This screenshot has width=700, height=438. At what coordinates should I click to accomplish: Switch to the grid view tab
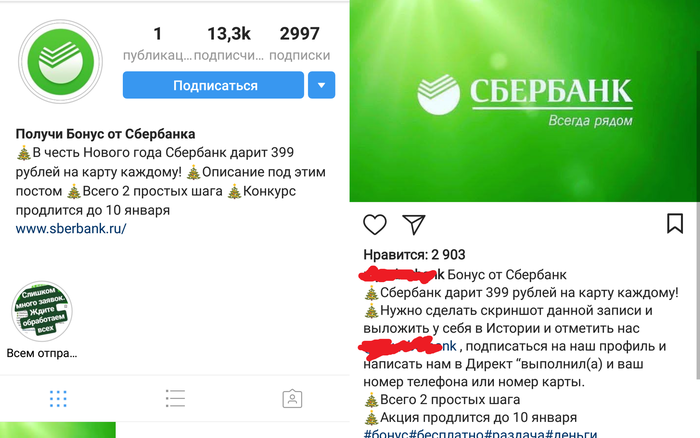[x=58, y=399]
